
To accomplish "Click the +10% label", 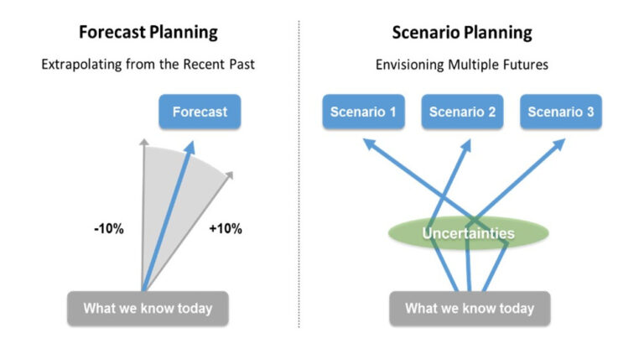I will point(226,228).
